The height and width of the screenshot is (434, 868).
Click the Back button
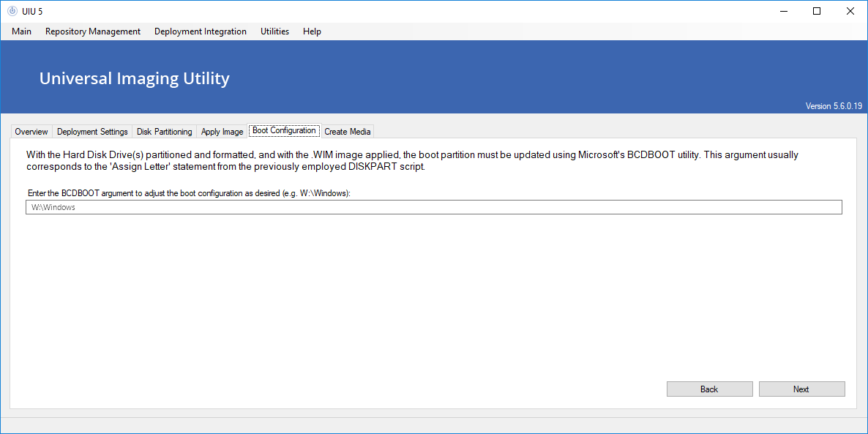709,389
